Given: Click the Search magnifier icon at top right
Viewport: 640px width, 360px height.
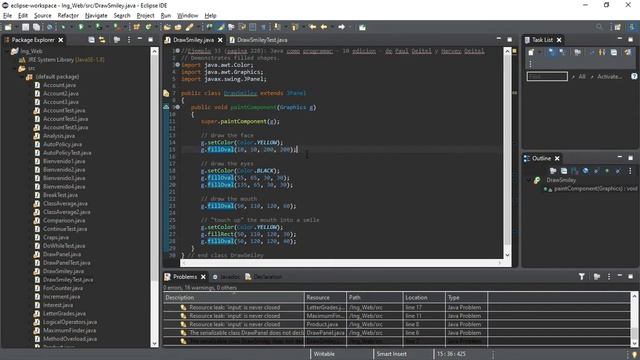Looking at the screenshot, I should (x=599, y=27).
